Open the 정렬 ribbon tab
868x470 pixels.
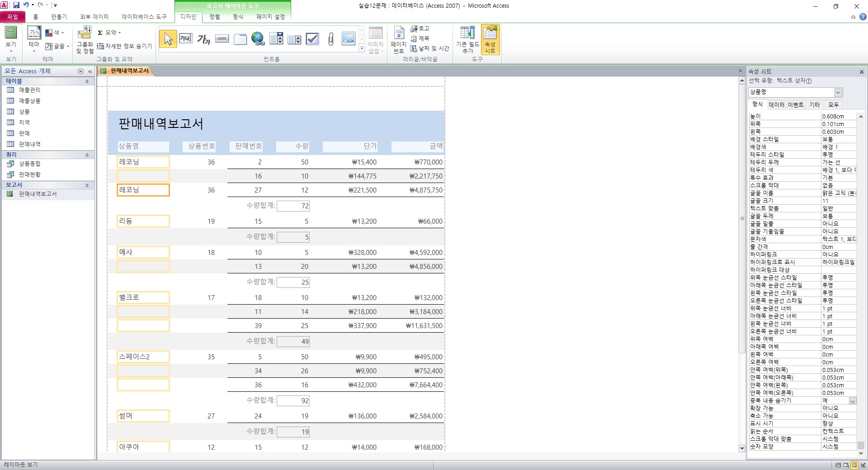pyautogui.click(x=215, y=17)
